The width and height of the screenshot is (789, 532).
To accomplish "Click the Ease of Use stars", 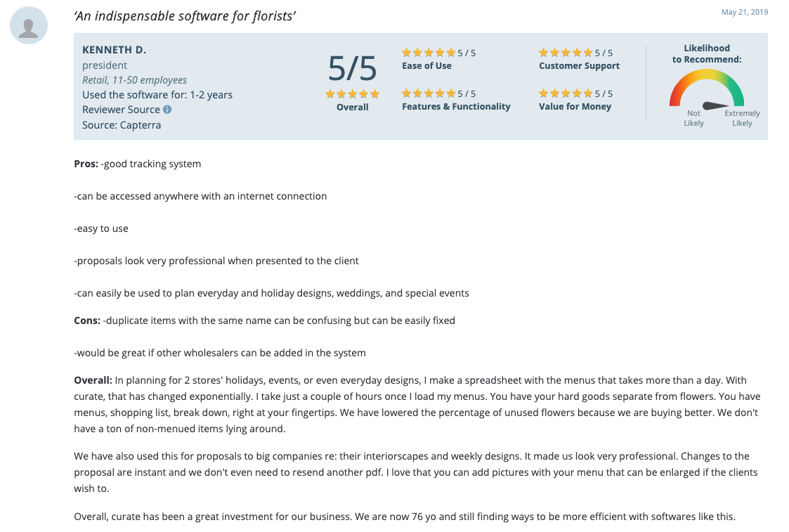I will [x=429, y=53].
